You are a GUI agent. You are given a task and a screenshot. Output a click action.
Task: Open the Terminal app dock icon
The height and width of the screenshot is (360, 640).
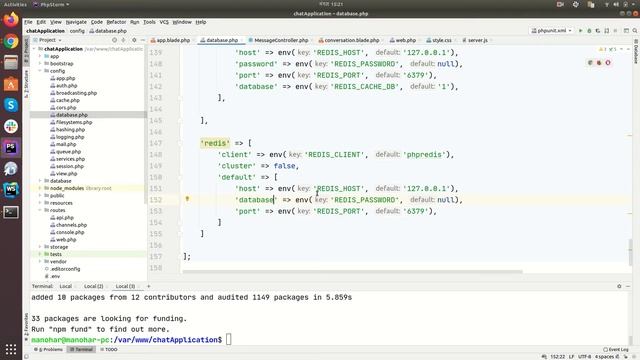(11, 212)
